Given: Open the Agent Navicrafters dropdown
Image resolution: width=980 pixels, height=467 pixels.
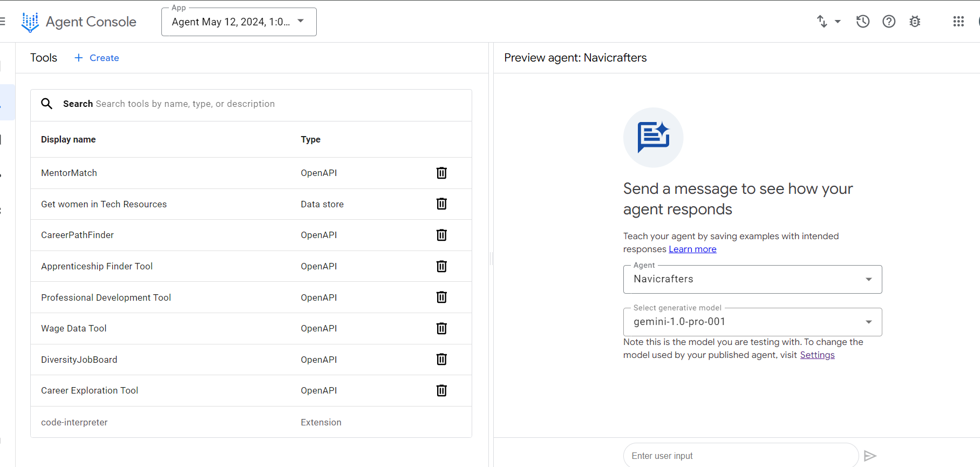Looking at the screenshot, I should [x=752, y=279].
